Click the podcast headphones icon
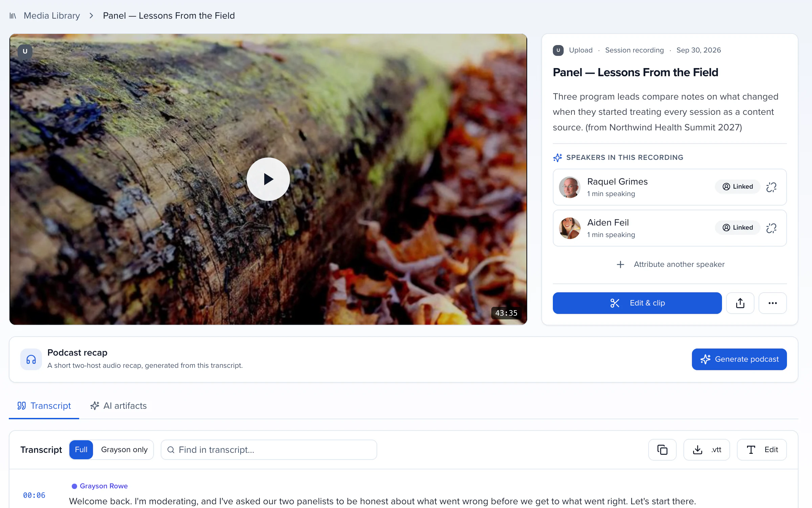Screen dimensions: 812x508 pyautogui.click(x=31, y=359)
